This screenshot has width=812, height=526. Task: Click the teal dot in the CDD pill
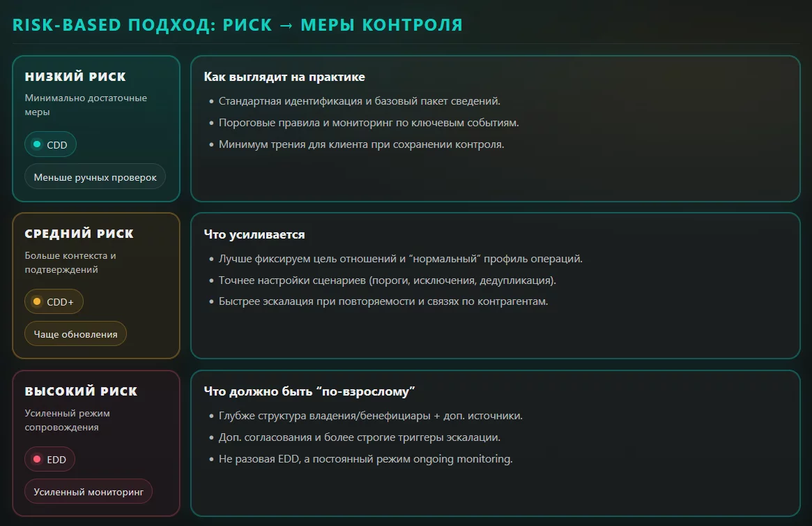click(37, 144)
